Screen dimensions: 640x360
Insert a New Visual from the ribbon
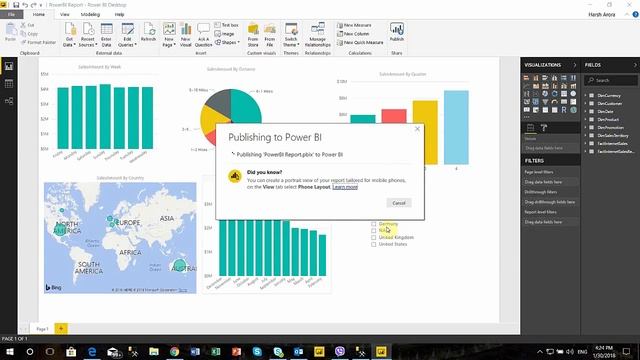[x=186, y=35]
